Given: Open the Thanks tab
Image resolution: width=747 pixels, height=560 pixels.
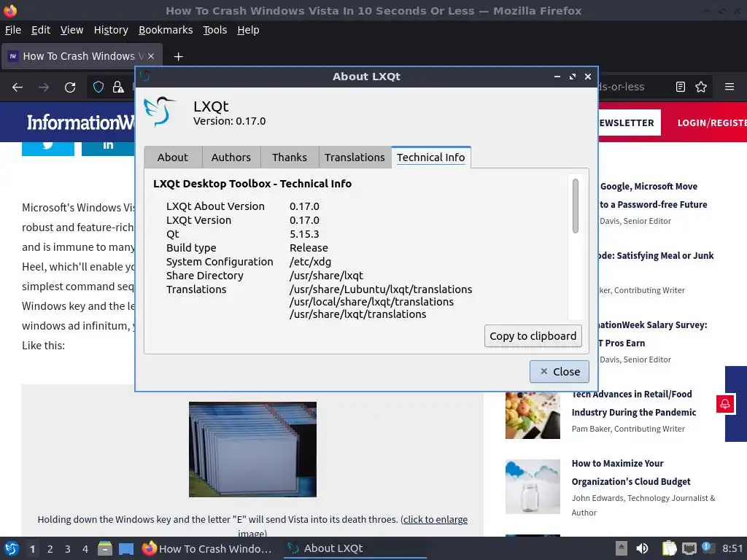Looking at the screenshot, I should (289, 157).
